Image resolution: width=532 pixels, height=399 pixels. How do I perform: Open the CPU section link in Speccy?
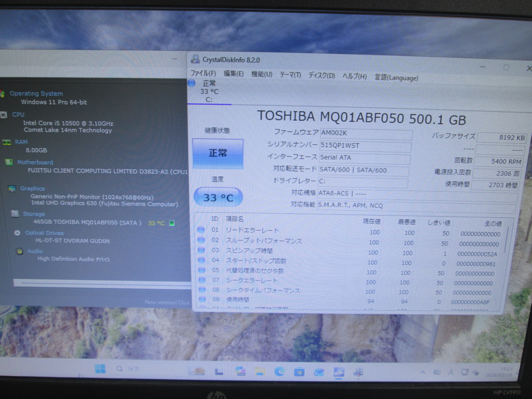point(18,114)
